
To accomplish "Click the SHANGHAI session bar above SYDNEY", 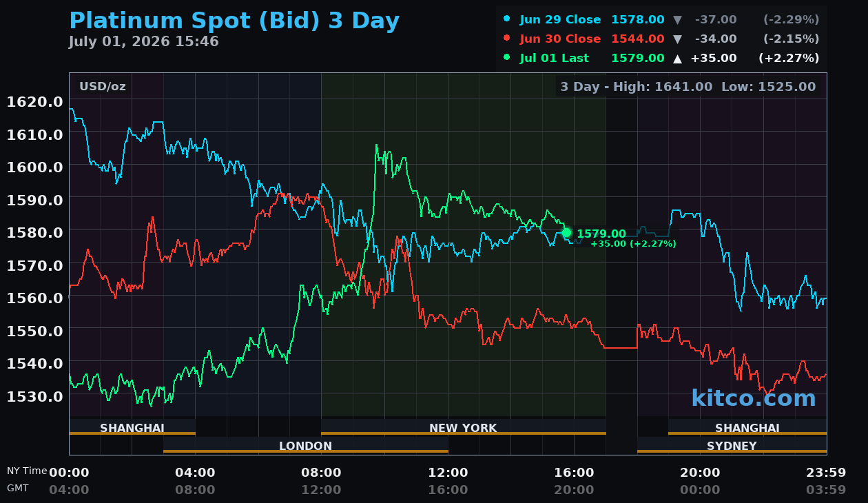I will click(x=747, y=427).
